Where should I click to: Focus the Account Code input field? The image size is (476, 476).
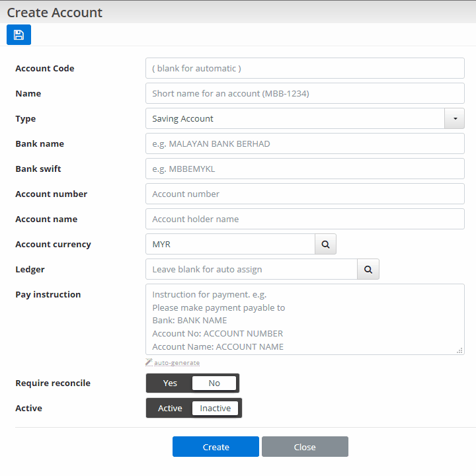(305, 68)
